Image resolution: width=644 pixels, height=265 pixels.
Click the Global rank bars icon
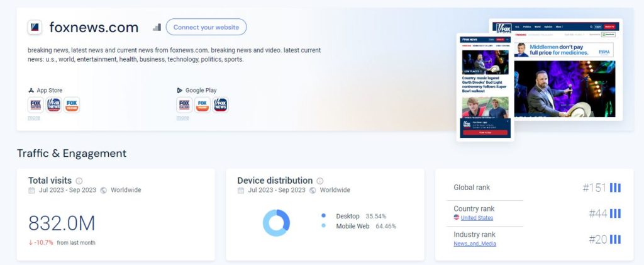(x=615, y=188)
